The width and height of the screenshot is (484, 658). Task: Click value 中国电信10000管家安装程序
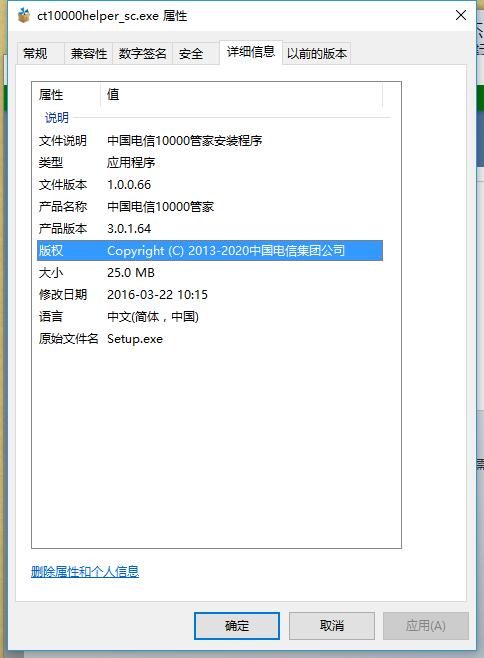[x=185, y=141]
